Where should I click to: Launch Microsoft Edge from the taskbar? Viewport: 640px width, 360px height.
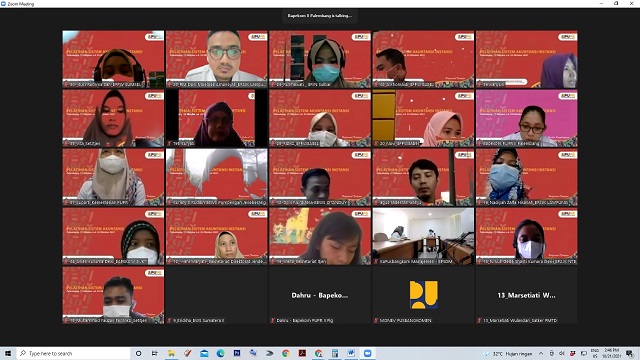pyautogui.click(x=220, y=353)
